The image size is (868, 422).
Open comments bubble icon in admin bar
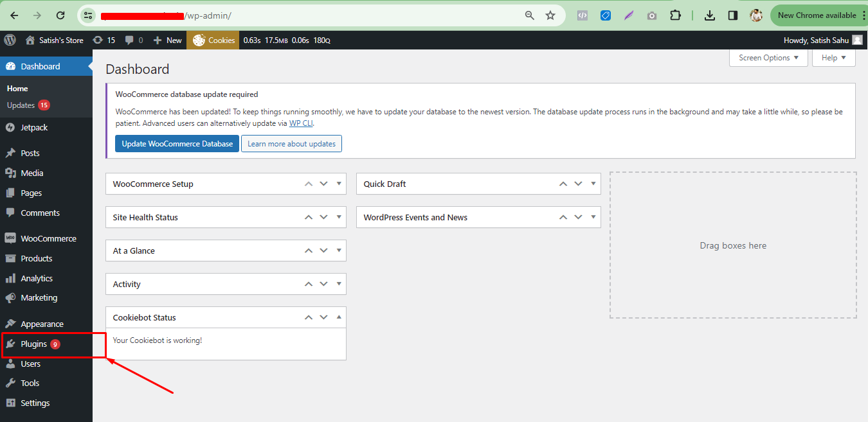pyautogui.click(x=129, y=40)
